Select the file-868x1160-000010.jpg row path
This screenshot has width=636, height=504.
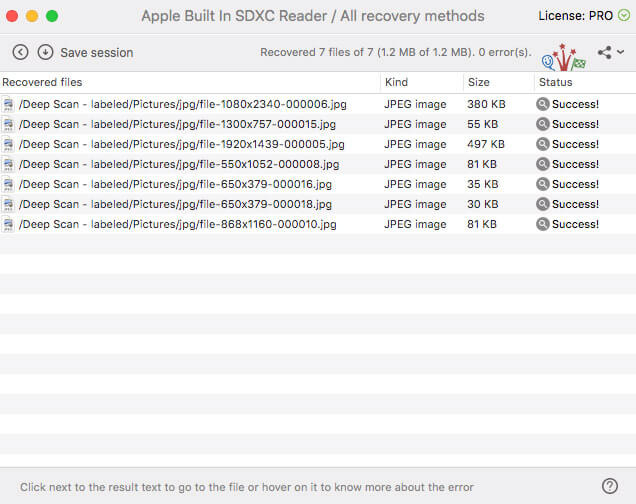[x=178, y=224]
